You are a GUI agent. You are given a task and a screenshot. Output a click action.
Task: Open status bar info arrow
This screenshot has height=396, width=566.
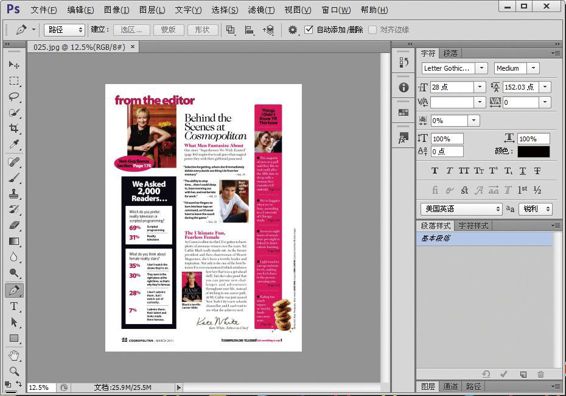[x=179, y=388]
